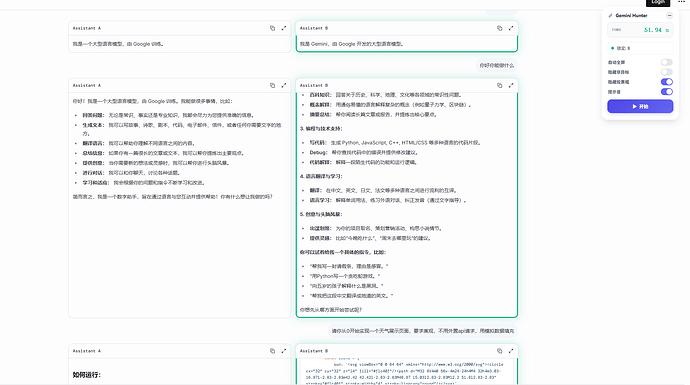
Task: Click the 'Debug' bullet in Assistant B's reply
Action: [x=363, y=152]
